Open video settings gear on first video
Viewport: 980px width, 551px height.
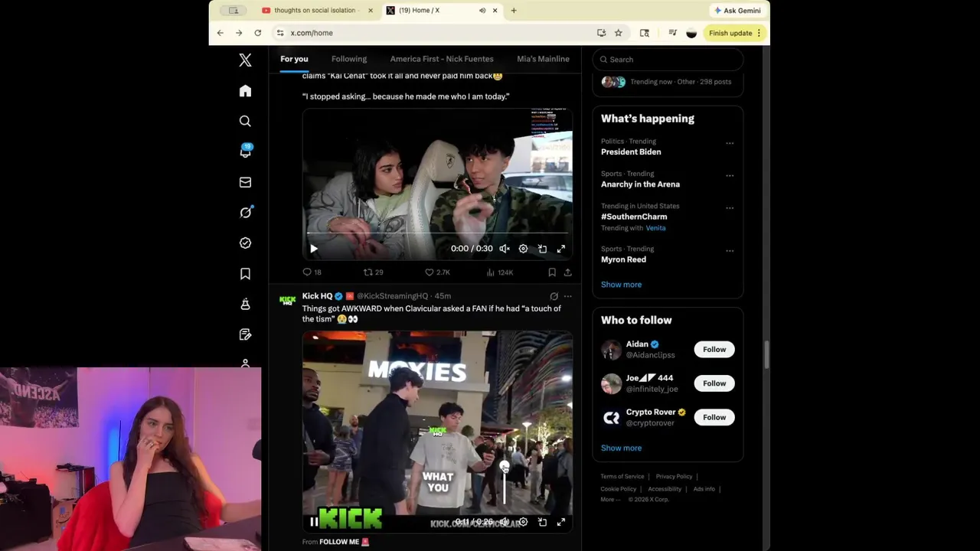pos(523,249)
